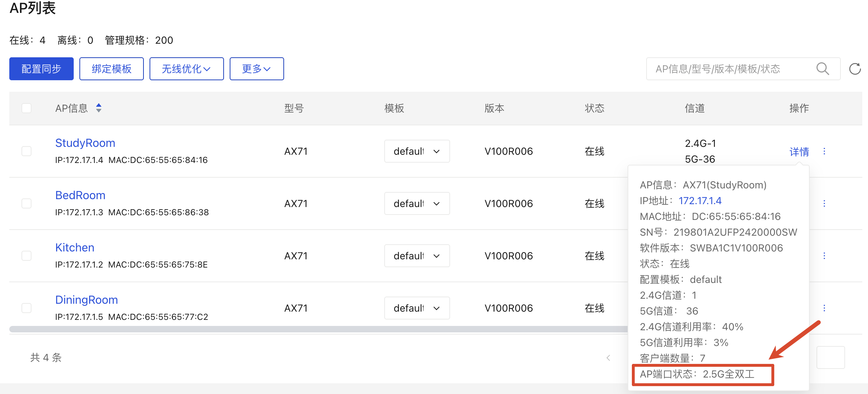Open the StudyRoom AP link

(x=85, y=143)
